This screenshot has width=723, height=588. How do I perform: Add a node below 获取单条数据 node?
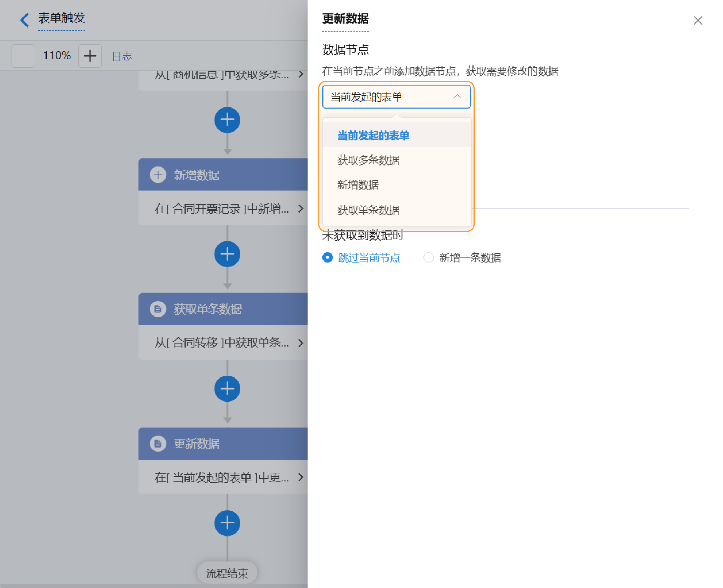pos(227,388)
